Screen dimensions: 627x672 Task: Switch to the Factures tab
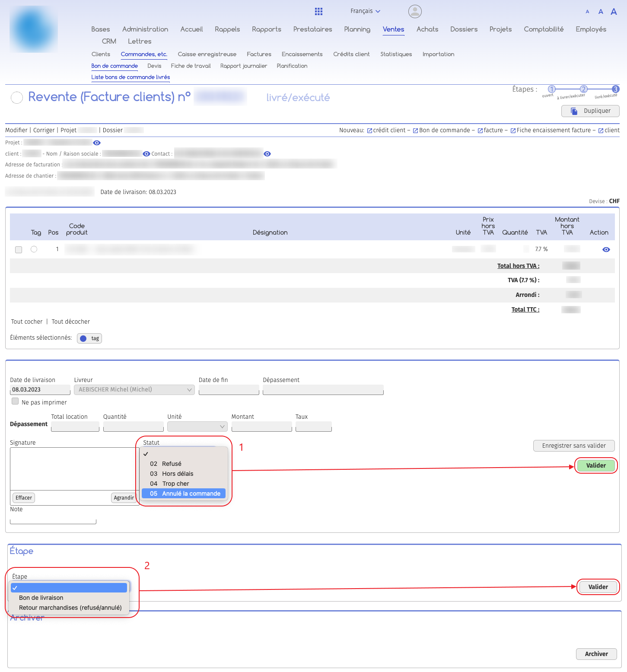(259, 54)
